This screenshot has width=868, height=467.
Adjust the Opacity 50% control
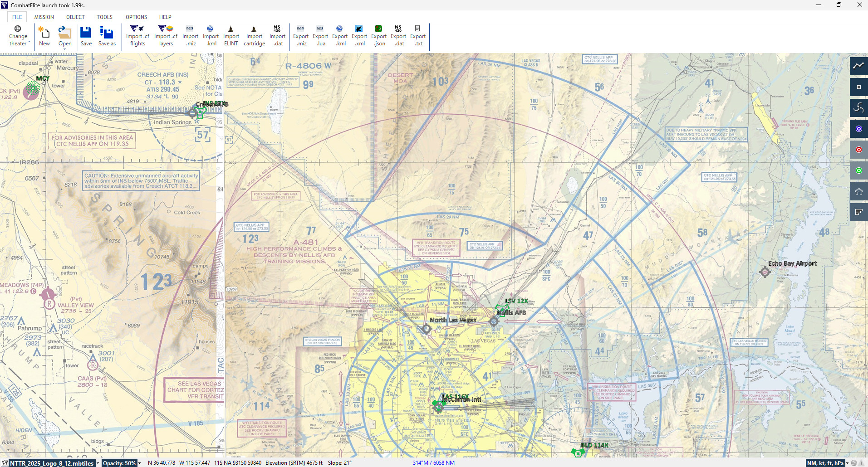tap(120, 463)
